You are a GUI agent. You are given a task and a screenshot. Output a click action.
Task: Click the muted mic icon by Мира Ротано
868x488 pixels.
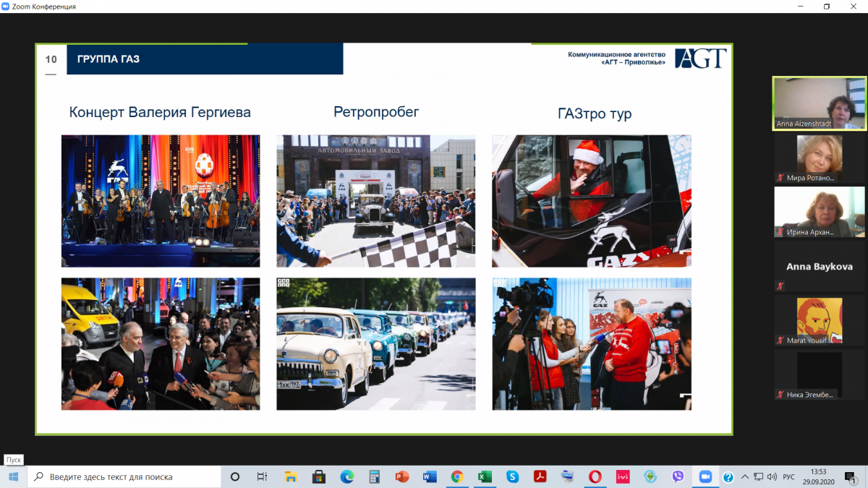[x=780, y=177]
